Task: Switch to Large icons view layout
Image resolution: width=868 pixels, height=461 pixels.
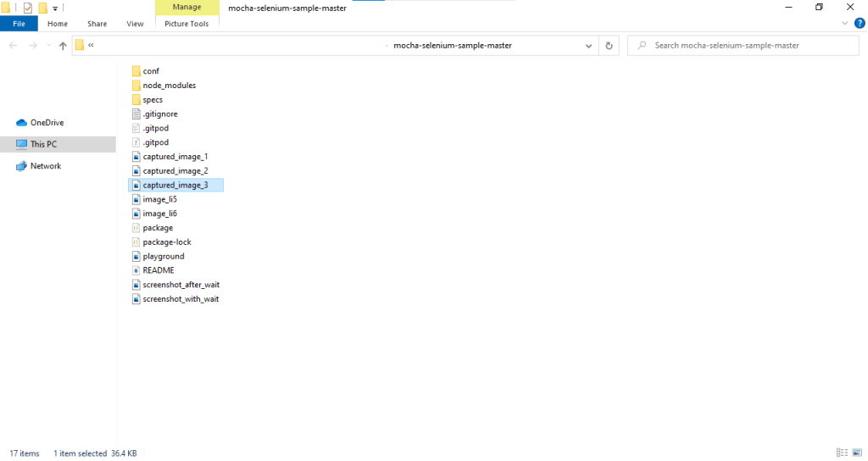Action: pyautogui.click(x=857, y=453)
